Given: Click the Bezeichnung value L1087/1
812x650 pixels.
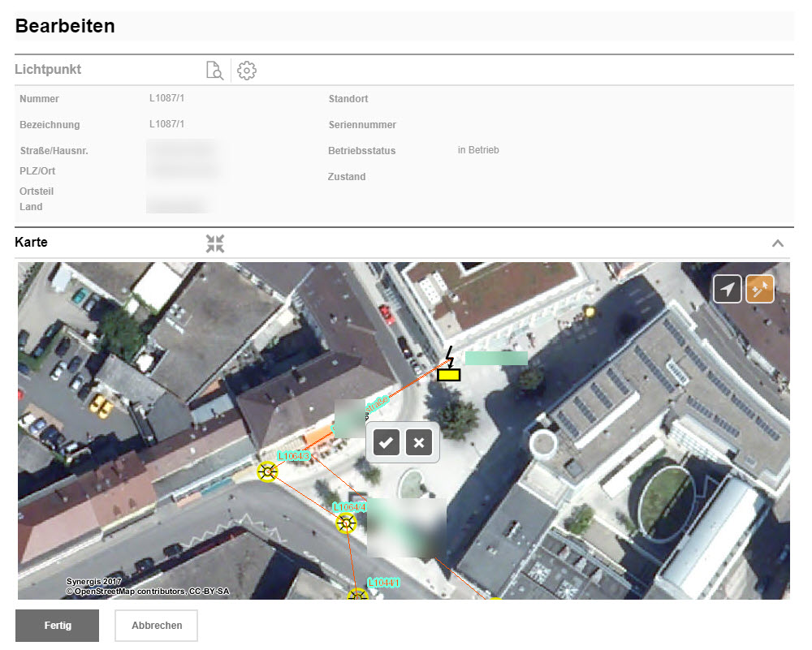Looking at the screenshot, I should click(x=166, y=124).
